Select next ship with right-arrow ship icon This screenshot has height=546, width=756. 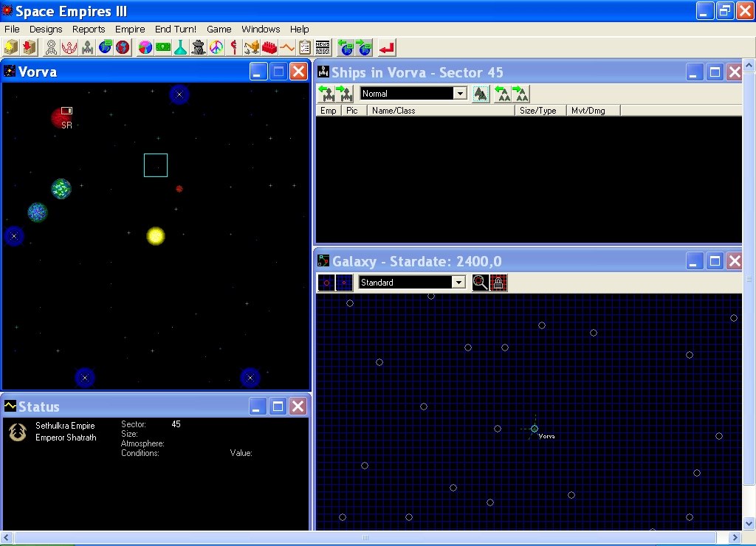point(345,94)
